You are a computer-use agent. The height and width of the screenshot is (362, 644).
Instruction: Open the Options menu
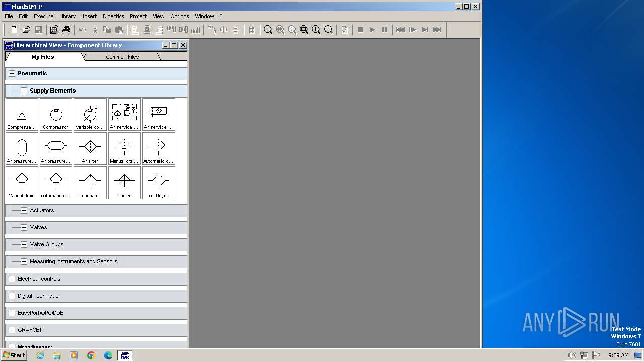click(179, 16)
